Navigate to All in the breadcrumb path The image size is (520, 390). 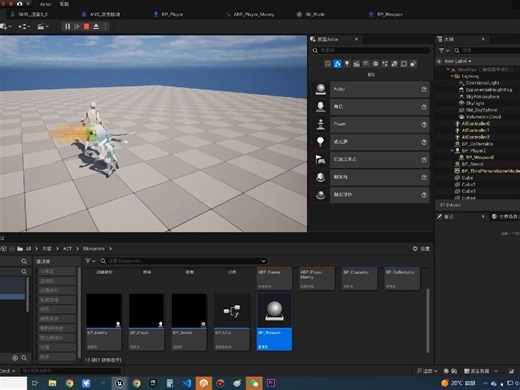(28, 249)
